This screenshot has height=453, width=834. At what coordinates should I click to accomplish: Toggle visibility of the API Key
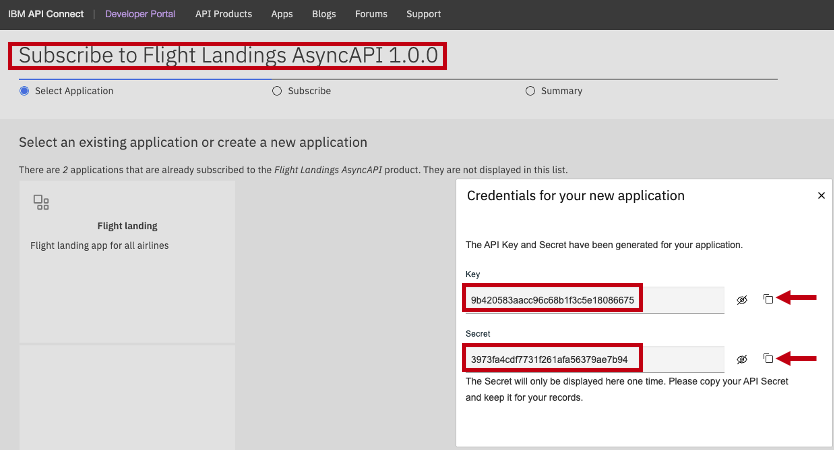[742, 299]
